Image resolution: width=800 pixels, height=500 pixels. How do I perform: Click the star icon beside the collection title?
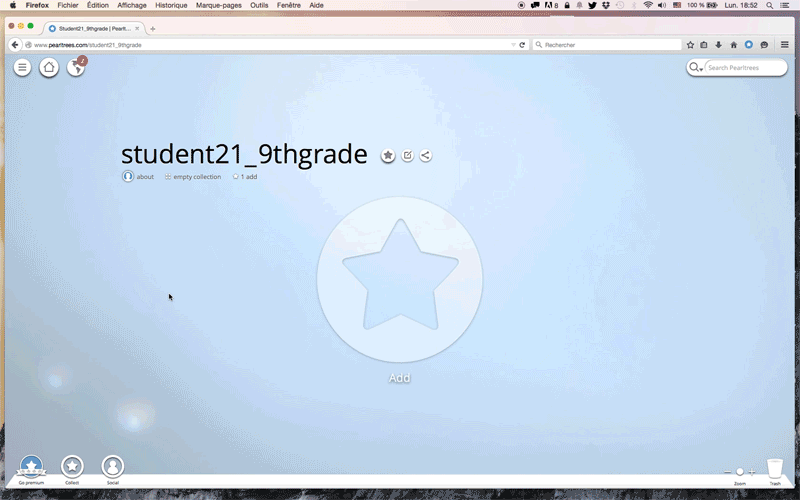pyautogui.click(x=388, y=156)
